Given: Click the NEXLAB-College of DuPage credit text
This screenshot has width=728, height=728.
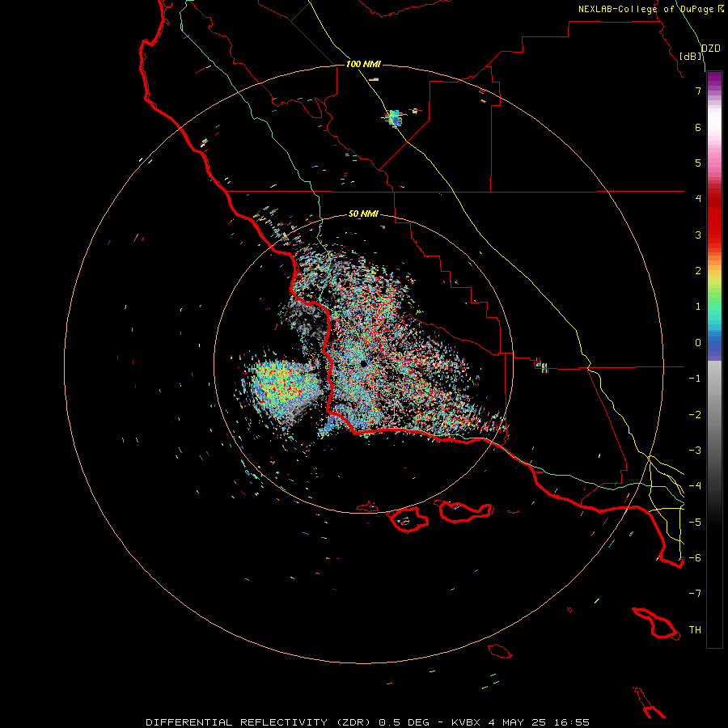Looking at the screenshot, I should [647, 9].
